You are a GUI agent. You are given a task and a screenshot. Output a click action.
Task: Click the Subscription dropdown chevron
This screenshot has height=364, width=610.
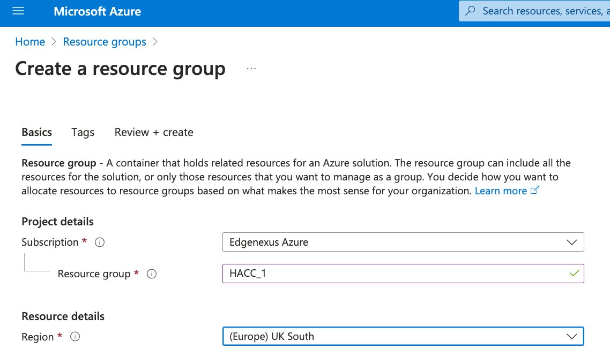[x=571, y=242]
